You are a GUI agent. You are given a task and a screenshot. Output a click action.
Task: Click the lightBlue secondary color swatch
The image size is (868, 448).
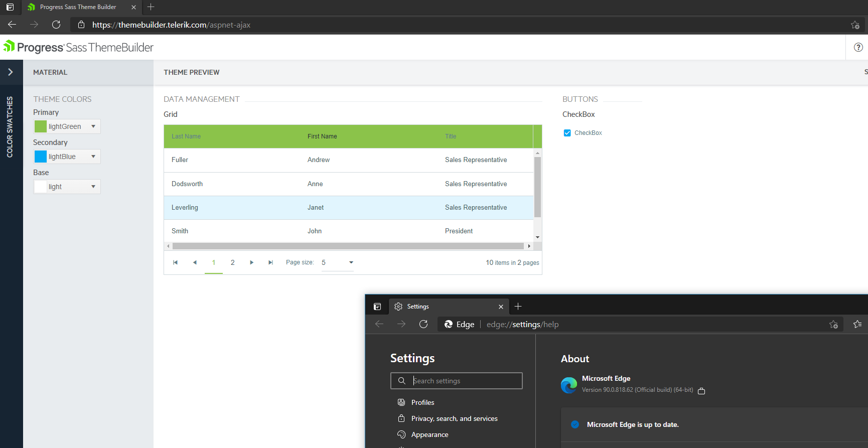41,157
